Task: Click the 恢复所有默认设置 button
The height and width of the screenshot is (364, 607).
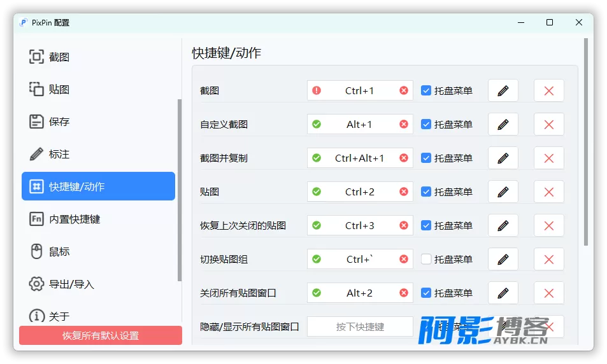Action: tap(101, 335)
